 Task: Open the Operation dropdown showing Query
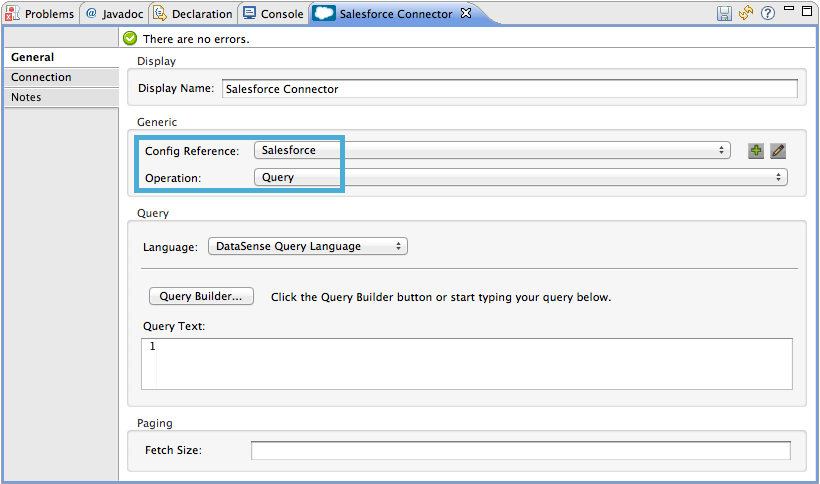point(521,177)
